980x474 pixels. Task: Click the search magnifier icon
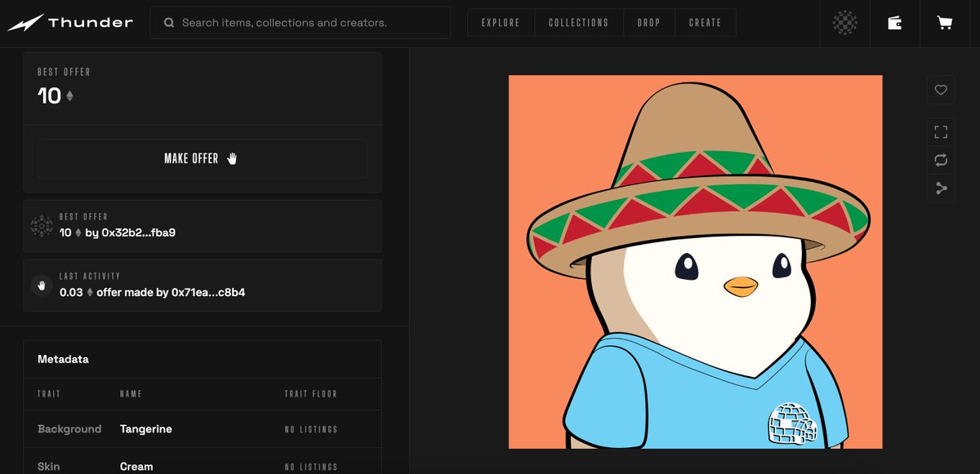(x=169, y=23)
